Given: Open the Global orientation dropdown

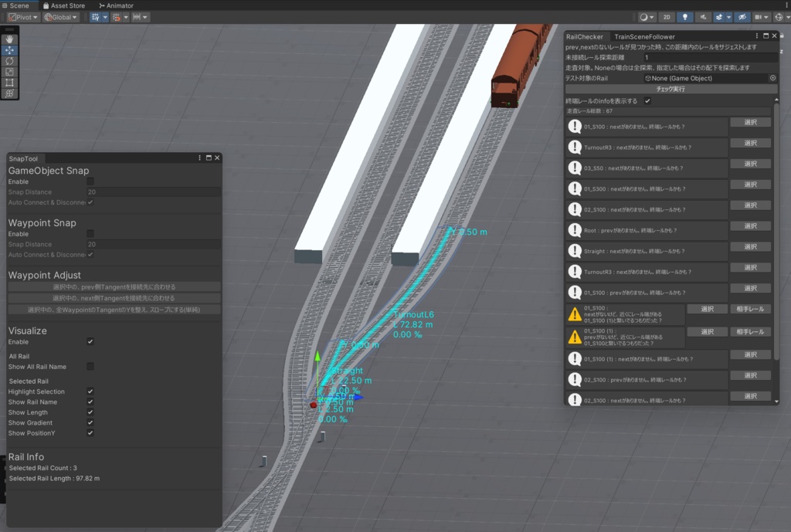Looking at the screenshot, I should (x=60, y=16).
